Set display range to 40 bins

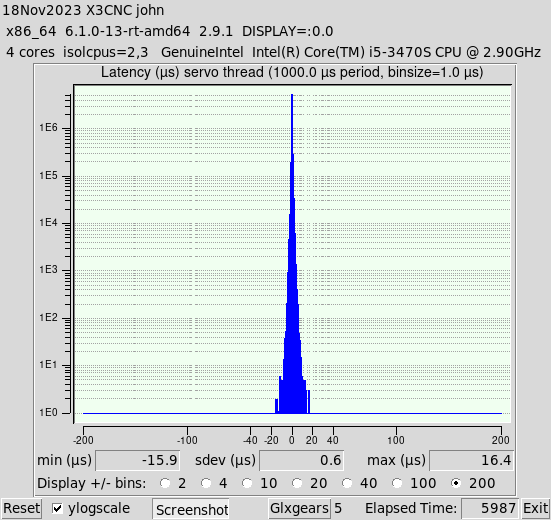point(347,483)
